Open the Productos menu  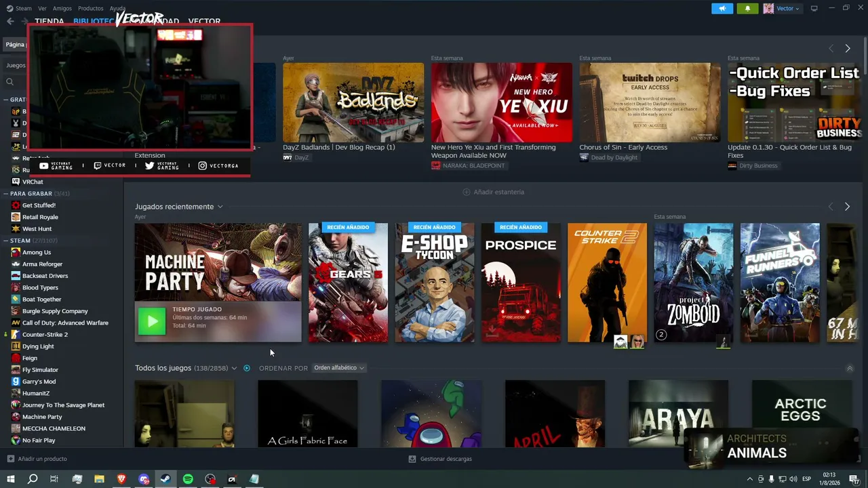click(x=91, y=8)
